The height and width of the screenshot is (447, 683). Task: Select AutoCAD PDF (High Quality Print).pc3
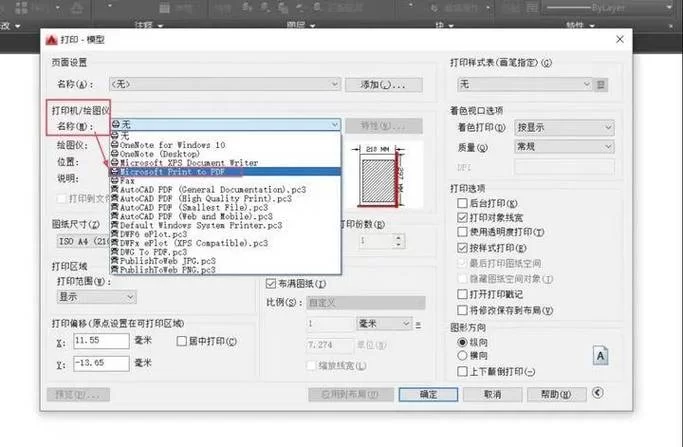tap(225, 199)
